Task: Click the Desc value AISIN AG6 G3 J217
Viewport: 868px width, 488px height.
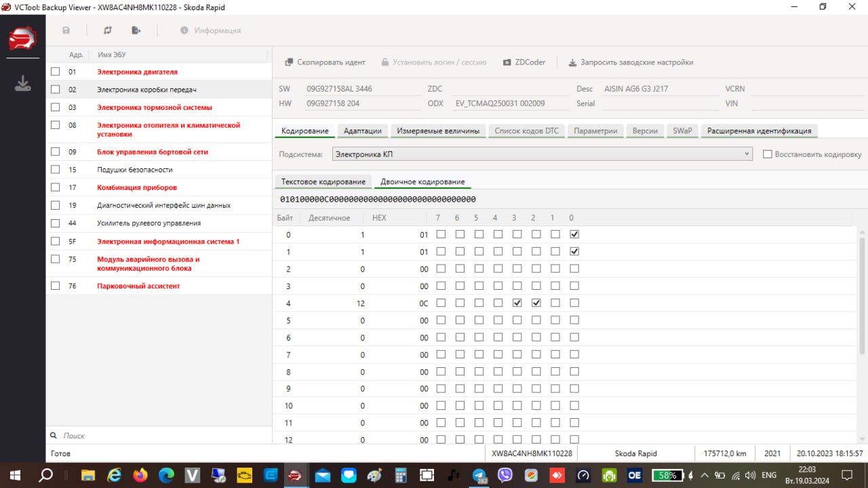Action: click(637, 89)
